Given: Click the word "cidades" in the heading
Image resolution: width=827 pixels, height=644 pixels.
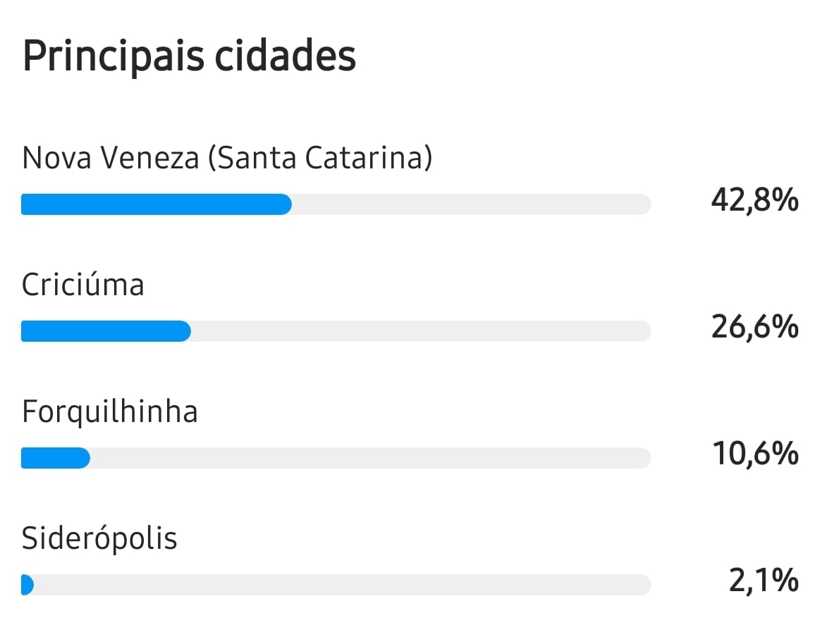Looking at the screenshot, I should point(285,56).
